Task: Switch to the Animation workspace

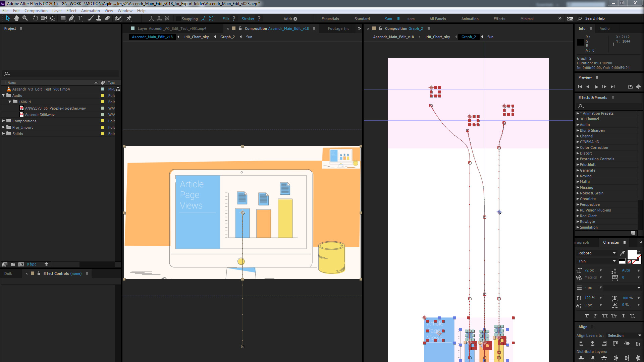Action: (470, 19)
